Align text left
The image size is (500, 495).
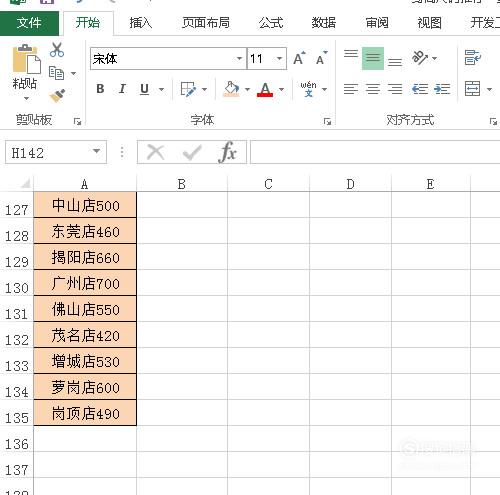(x=351, y=89)
